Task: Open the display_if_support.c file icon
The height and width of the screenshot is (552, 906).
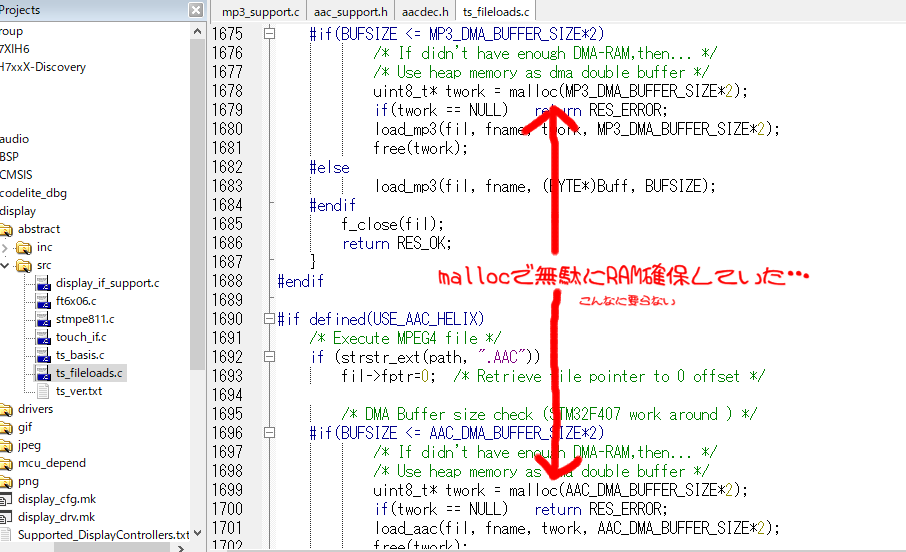Action: pos(43,283)
